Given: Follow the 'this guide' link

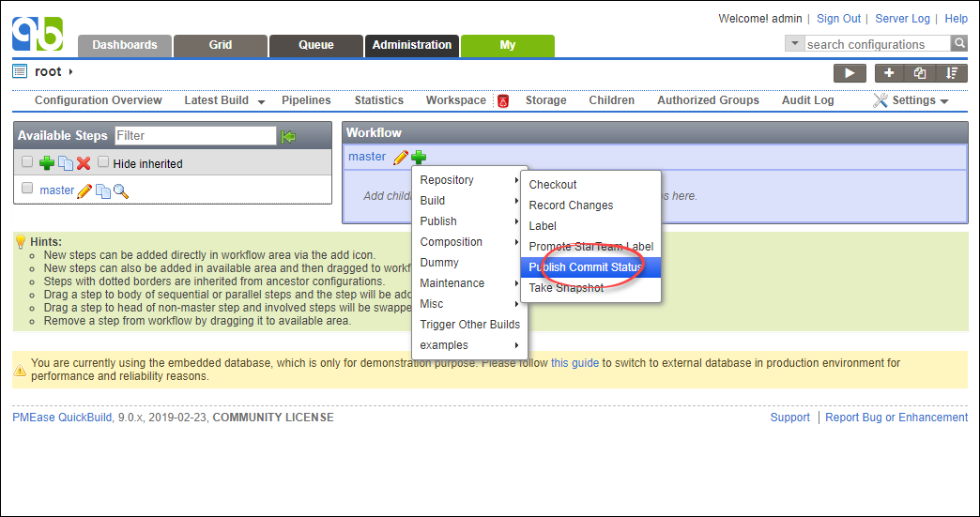Looking at the screenshot, I should [574, 363].
